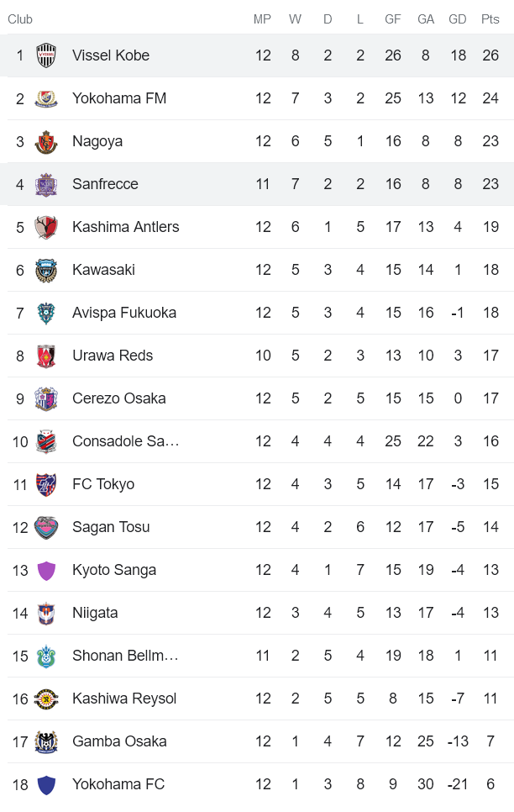Click the Gamba Osaka club logo
The height and width of the screenshot is (812, 514).
click(46, 741)
